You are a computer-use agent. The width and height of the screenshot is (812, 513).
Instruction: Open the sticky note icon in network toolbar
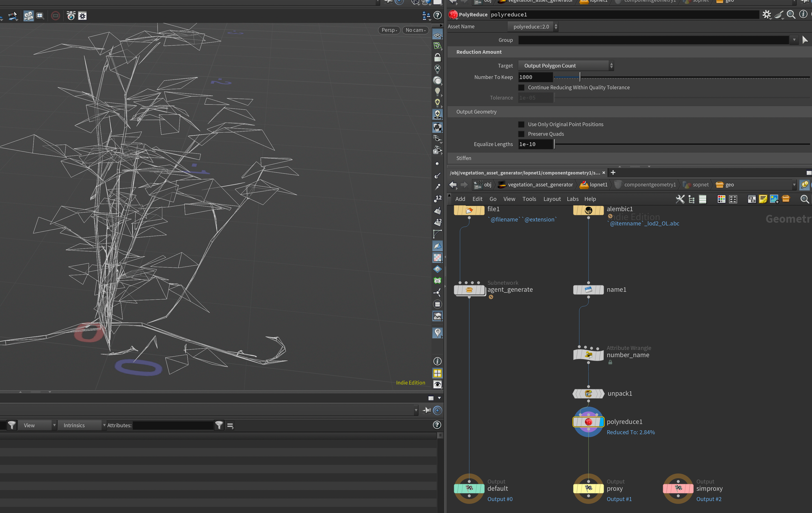763,199
